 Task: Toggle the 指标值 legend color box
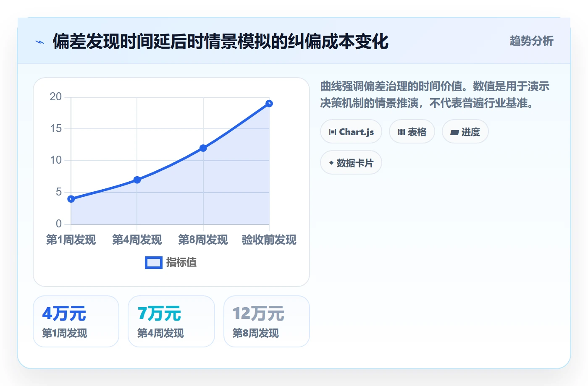click(154, 263)
